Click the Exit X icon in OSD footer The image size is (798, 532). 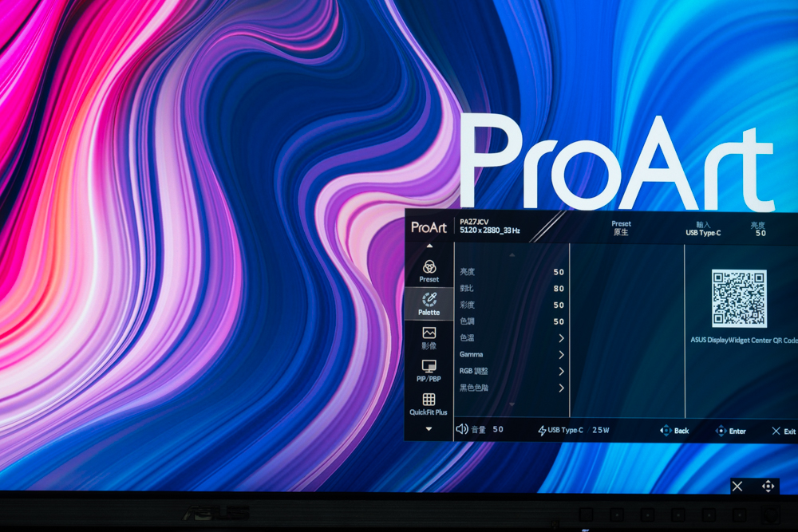776,431
